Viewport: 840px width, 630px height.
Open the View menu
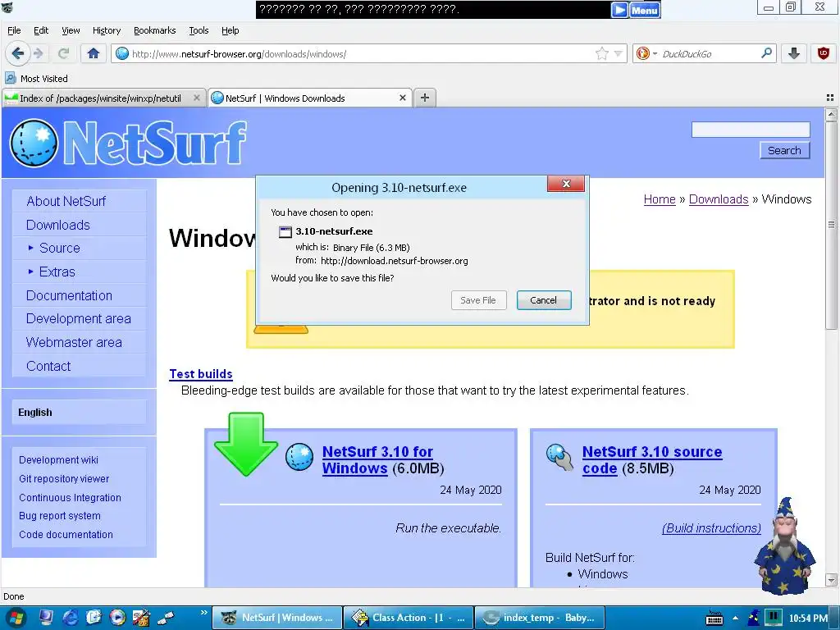pos(71,30)
